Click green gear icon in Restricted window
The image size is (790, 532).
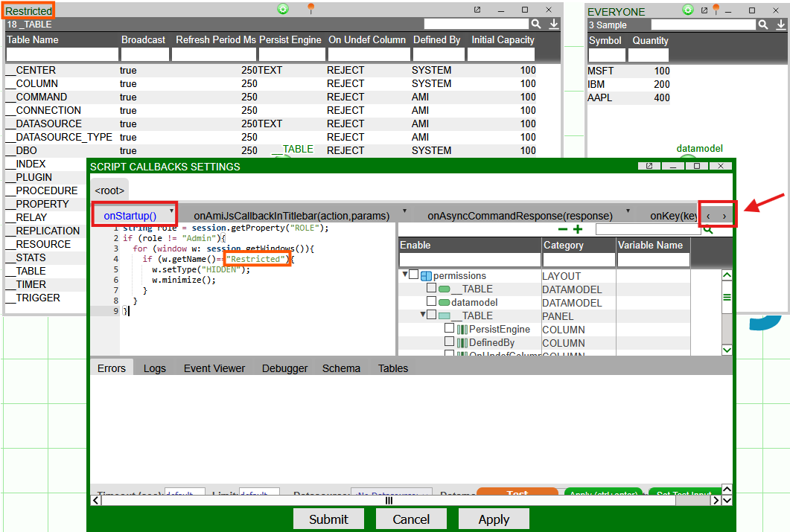[283, 9]
